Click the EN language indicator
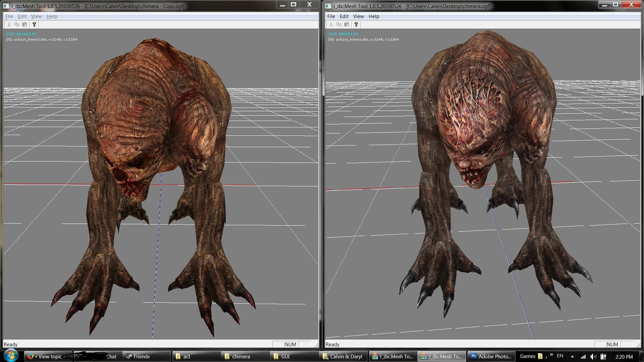 tap(560, 356)
